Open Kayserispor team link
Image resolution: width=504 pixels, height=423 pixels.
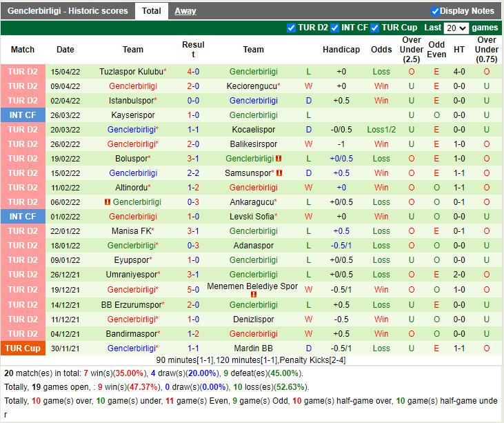pos(133,115)
